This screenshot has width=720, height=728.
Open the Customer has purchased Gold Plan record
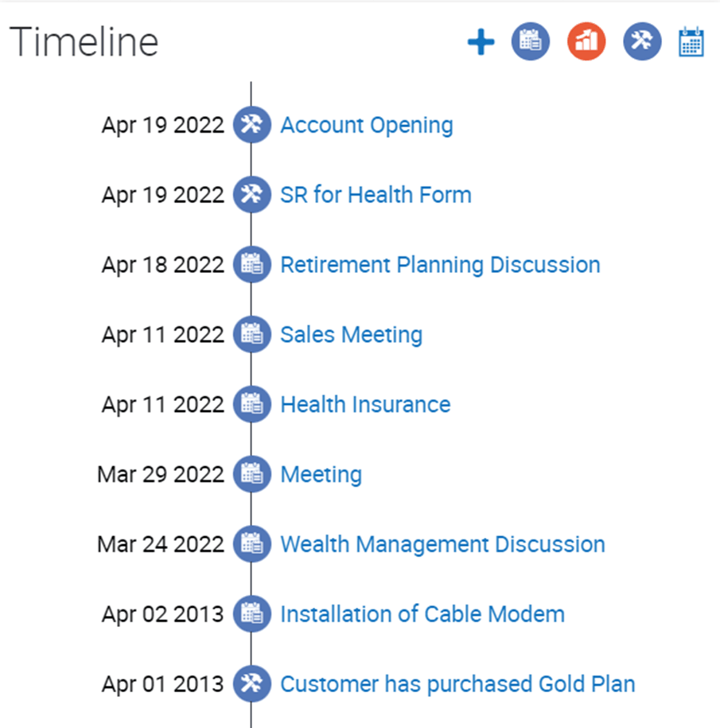(457, 683)
